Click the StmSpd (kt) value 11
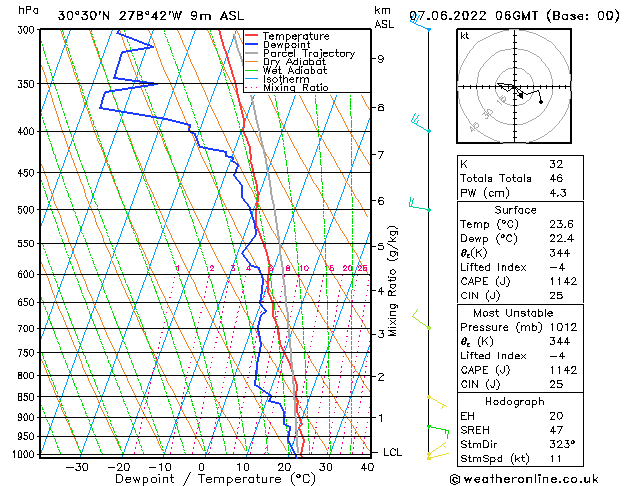This screenshot has width=629, height=486. click(x=556, y=458)
